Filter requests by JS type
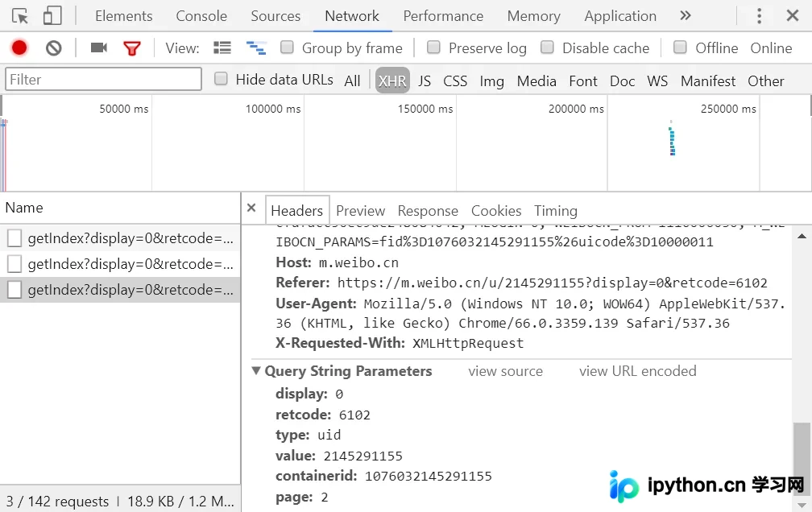 coord(425,81)
